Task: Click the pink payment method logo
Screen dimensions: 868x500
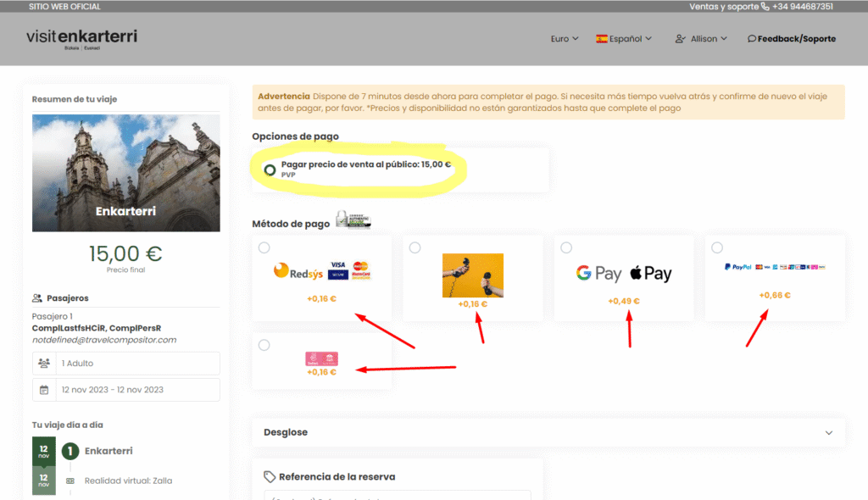Action: (322, 358)
